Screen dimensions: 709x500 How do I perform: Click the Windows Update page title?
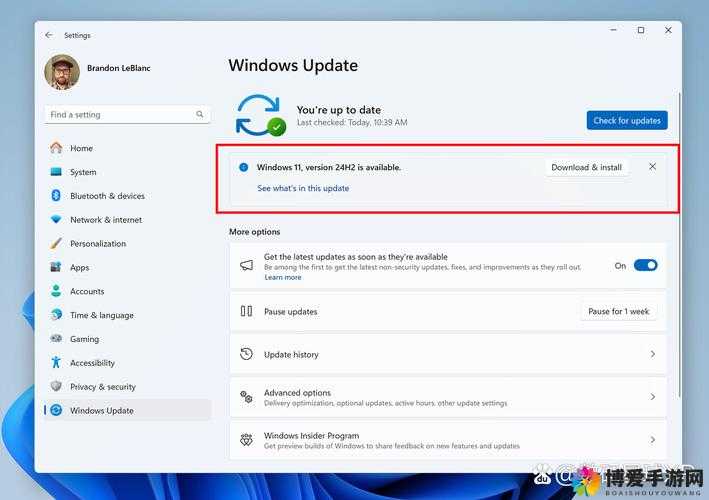(x=293, y=65)
